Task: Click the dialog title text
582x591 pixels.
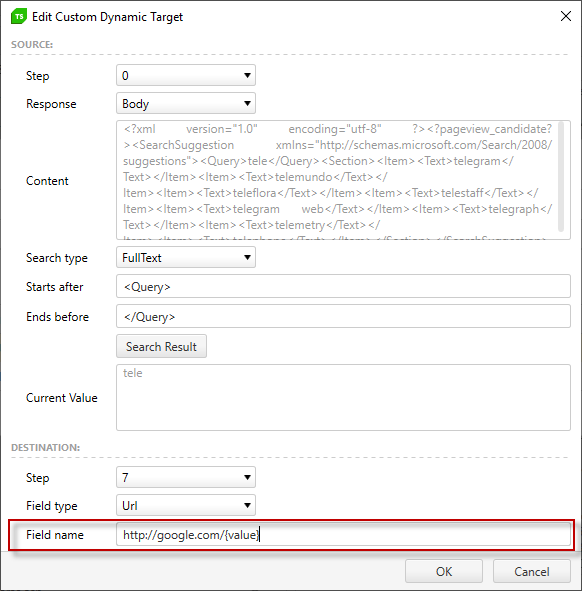Action: tap(107, 17)
